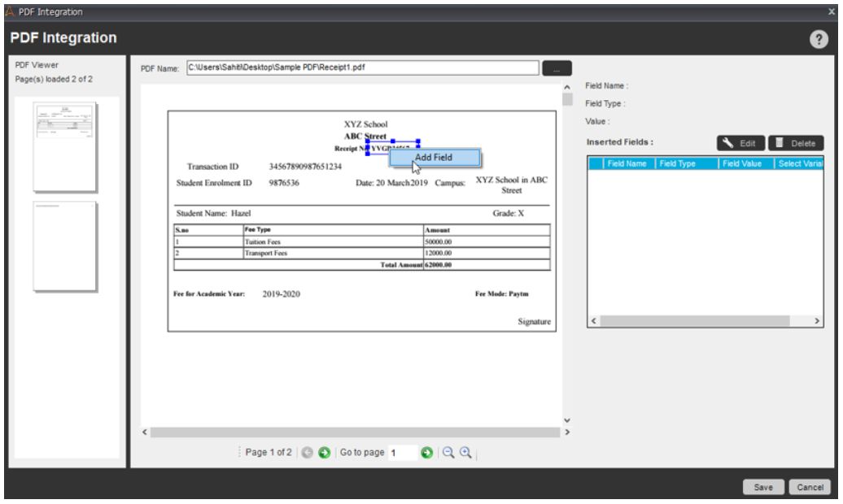Click the Signature text in PDF
843x504 pixels.
pyautogui.click(x=534, y=321)
